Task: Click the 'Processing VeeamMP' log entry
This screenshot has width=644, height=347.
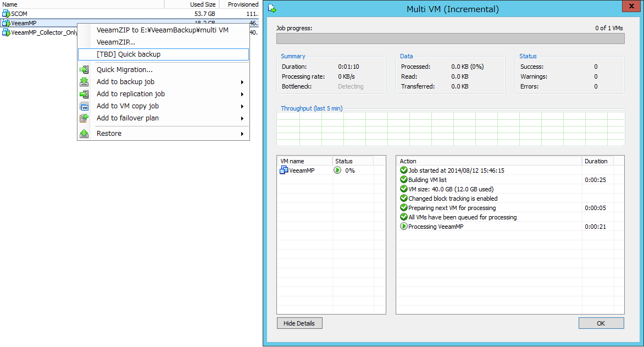Action: pyautogui.click(x=436, y=227)
